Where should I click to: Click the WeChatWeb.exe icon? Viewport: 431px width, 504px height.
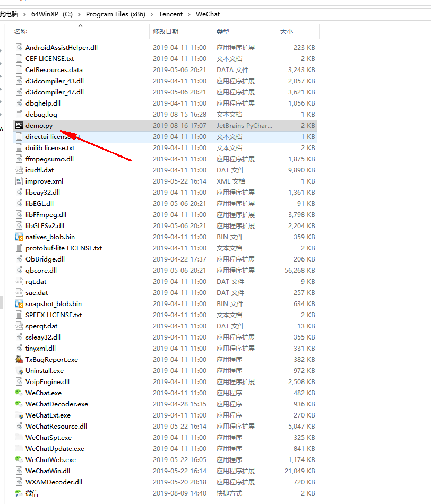coord(19,459)
